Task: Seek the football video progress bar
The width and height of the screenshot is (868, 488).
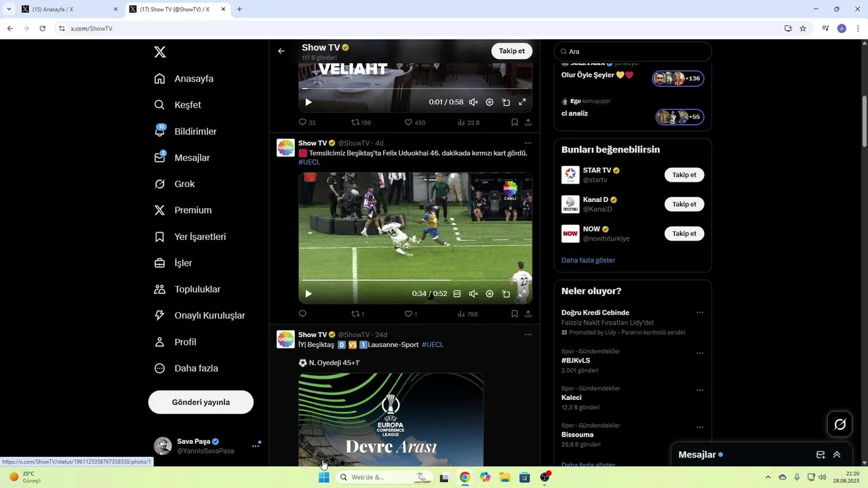Action: pos(415,280)
